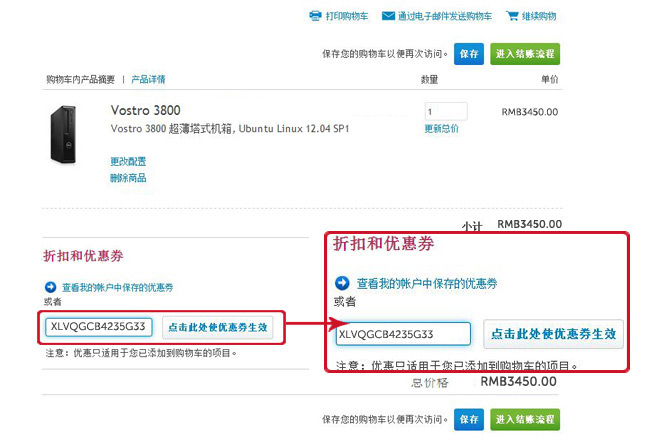Follow the 继续购物 link
The image size is (660, 441).
tap(539, 16)
